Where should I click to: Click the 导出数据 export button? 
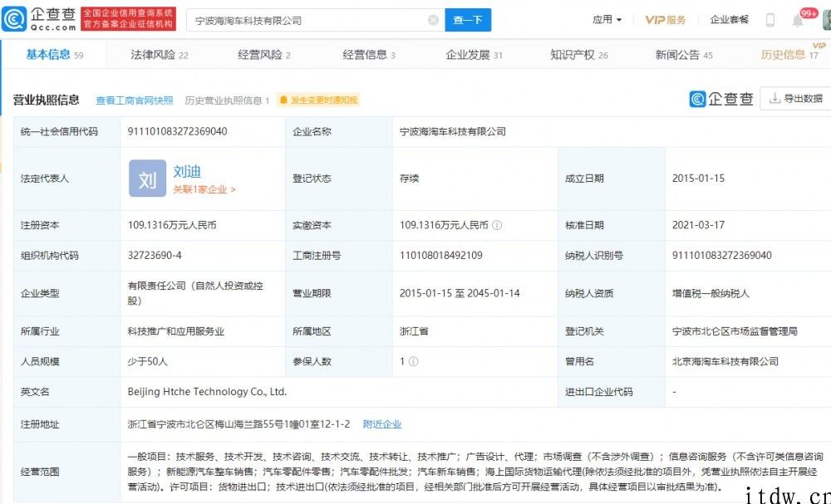795,99
